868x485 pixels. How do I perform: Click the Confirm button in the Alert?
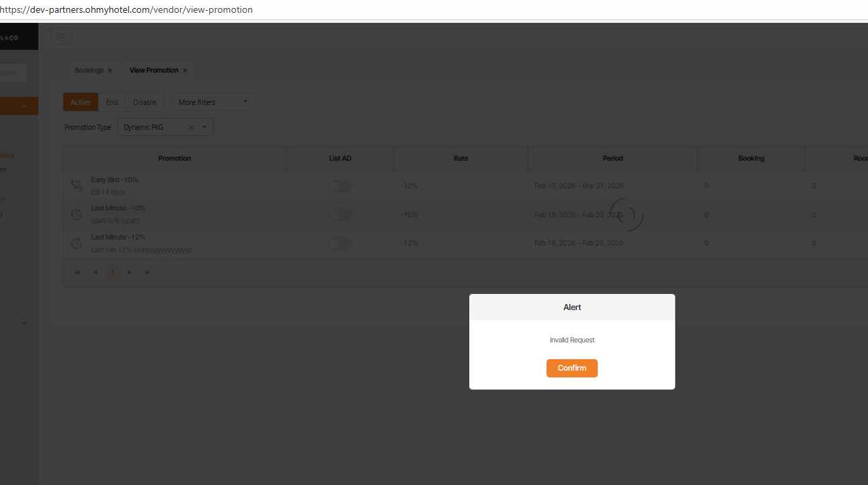(571, 368)
